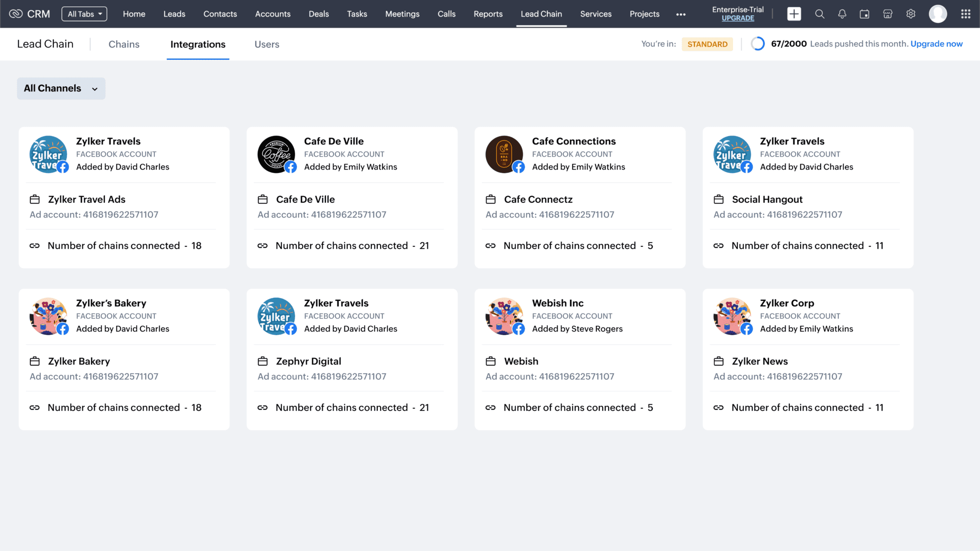
Task: Switch to the Chains tab
Action: click(124, 44)
